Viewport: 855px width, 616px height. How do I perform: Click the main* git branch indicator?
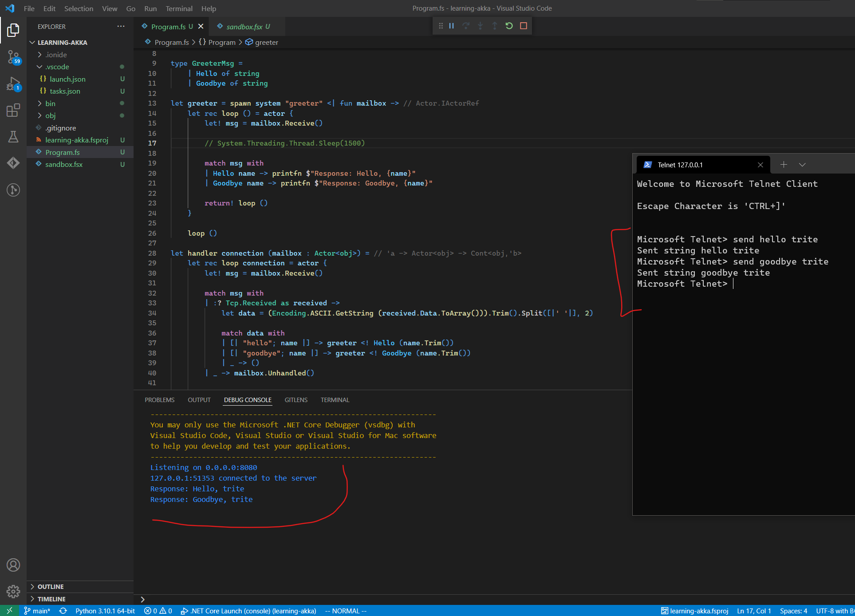[x=37, y=611]
